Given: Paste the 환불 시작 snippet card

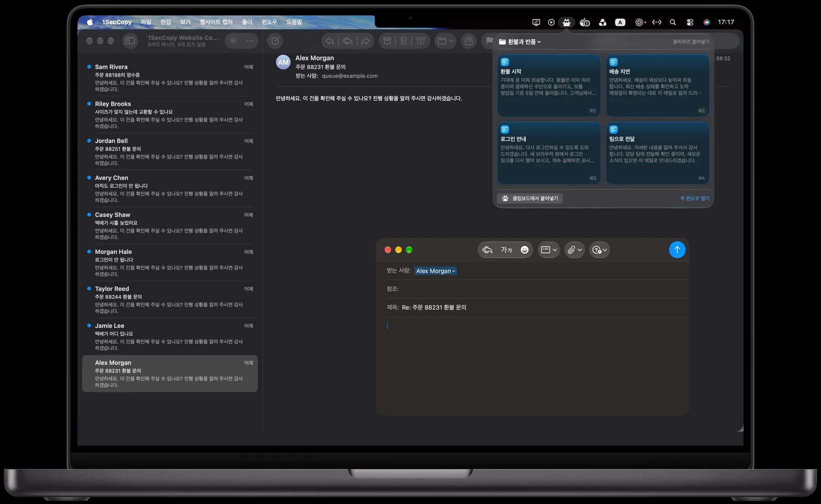Looking at the screenshot, I should click(x=549, y=86).
